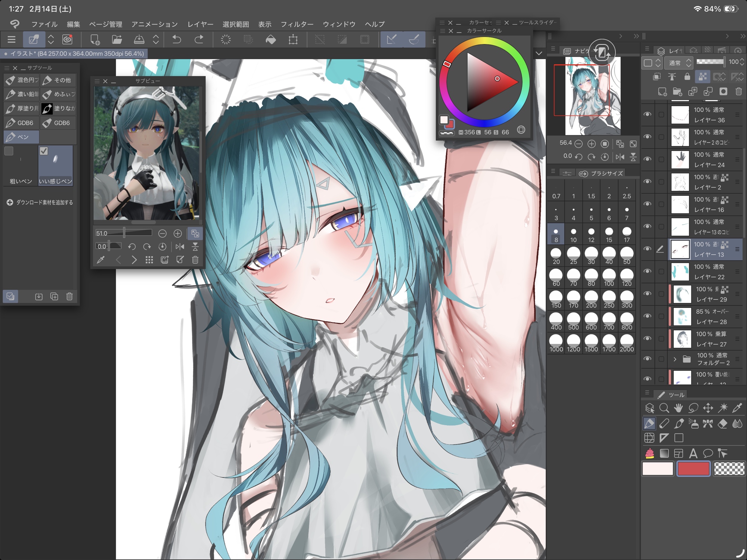
Task: Click the Save icon in command bar
Action: click(x=139, y=39)
